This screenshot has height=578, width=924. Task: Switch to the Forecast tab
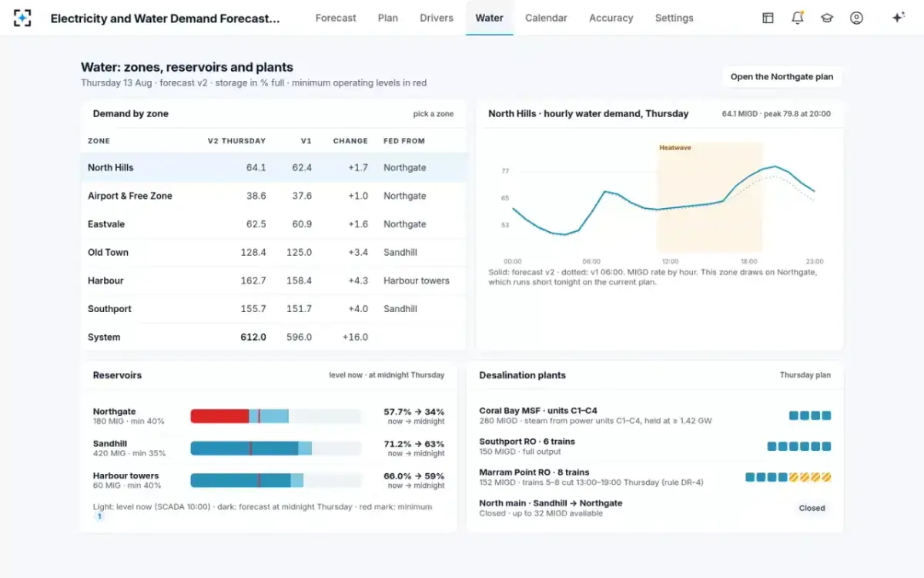click(336, 18)
